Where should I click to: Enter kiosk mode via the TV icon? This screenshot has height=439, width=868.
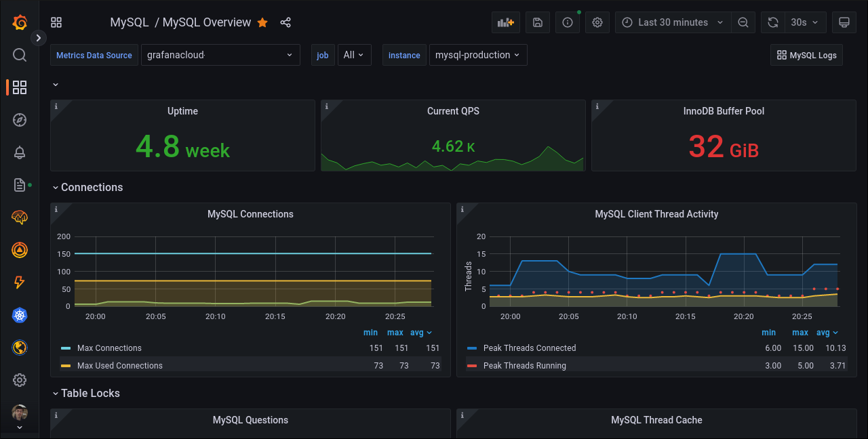[x=844, y=22]
